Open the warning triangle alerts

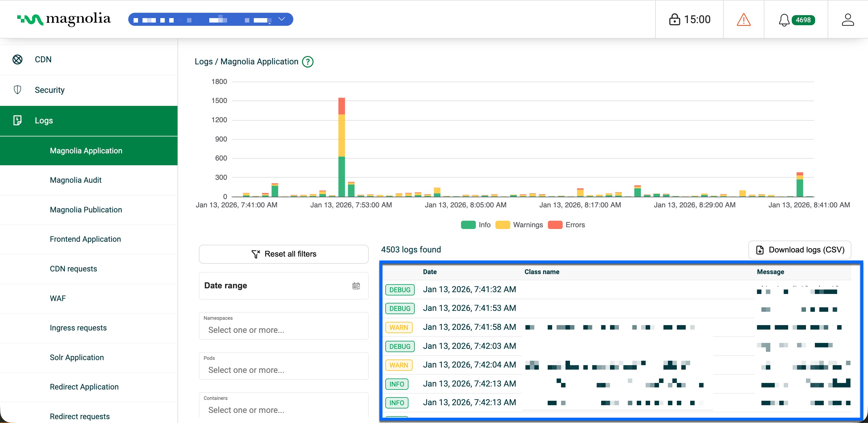click(x=743, y=20)
